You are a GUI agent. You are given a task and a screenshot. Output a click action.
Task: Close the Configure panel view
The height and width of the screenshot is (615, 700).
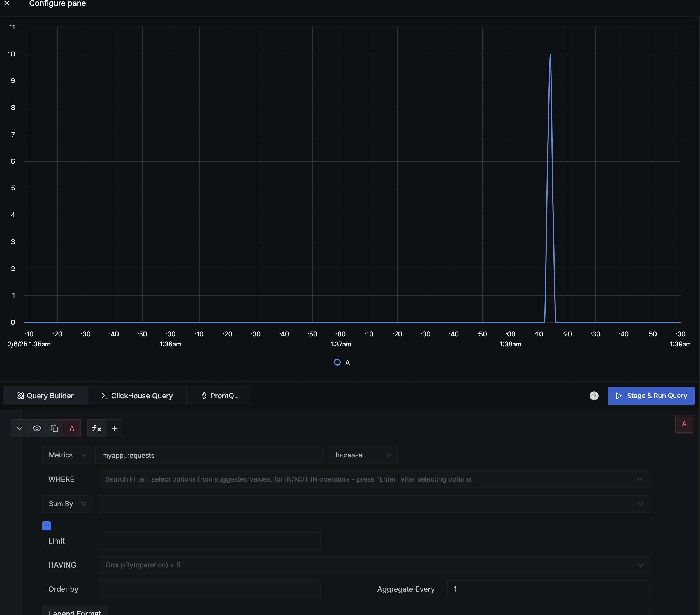[6, 3]
